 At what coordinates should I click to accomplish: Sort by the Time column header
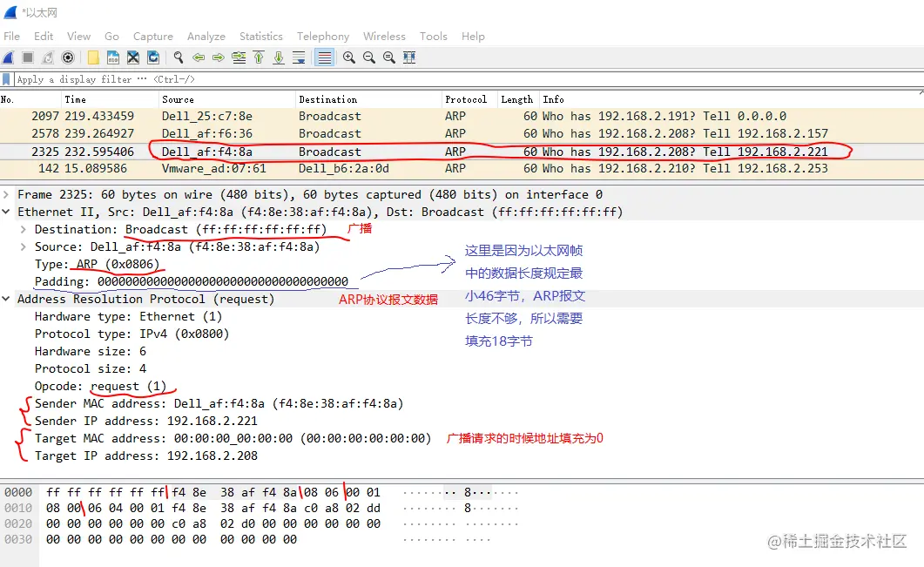point(110,99)
